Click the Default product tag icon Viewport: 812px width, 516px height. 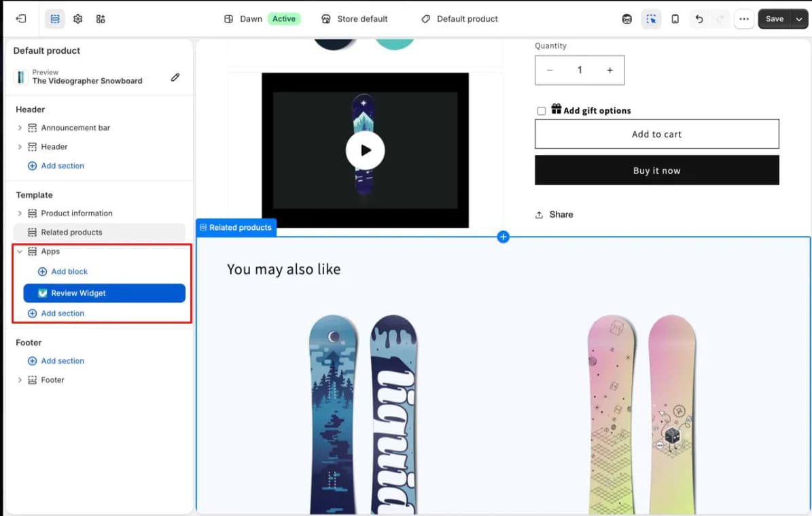[x=425, y=18]
